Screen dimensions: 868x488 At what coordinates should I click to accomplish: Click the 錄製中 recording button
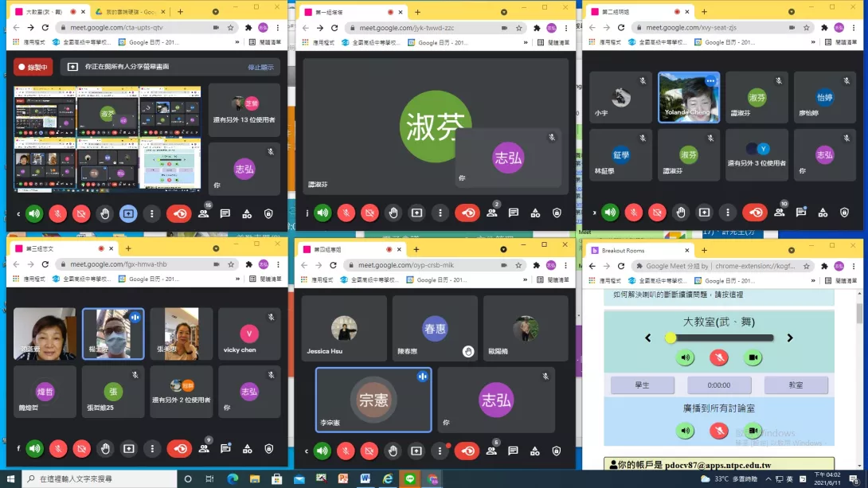tap(33, 67)
